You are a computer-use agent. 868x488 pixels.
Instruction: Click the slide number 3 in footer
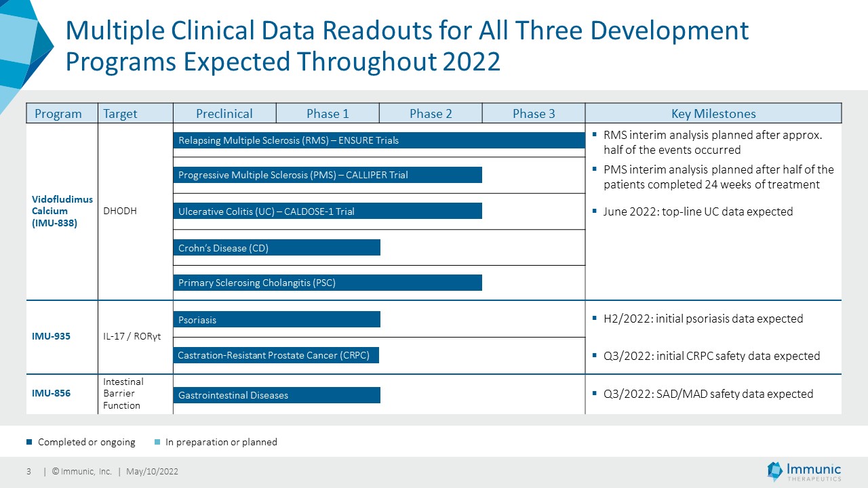tap(28, 472)
